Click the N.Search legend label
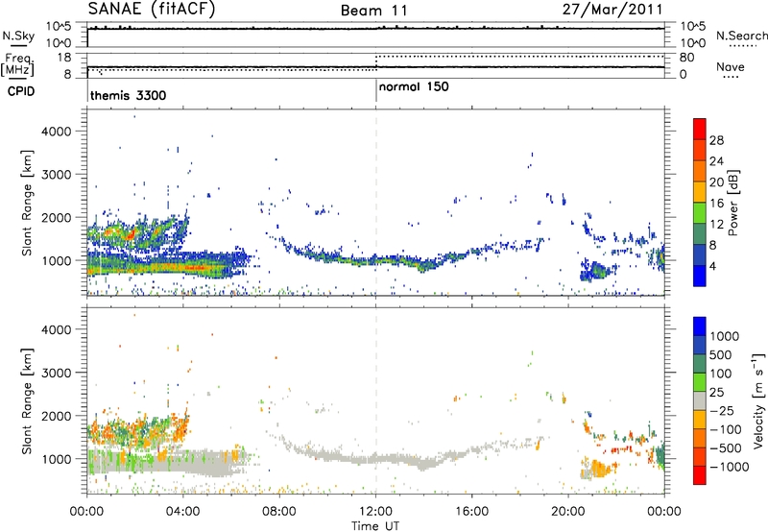 tap(741, 36)
